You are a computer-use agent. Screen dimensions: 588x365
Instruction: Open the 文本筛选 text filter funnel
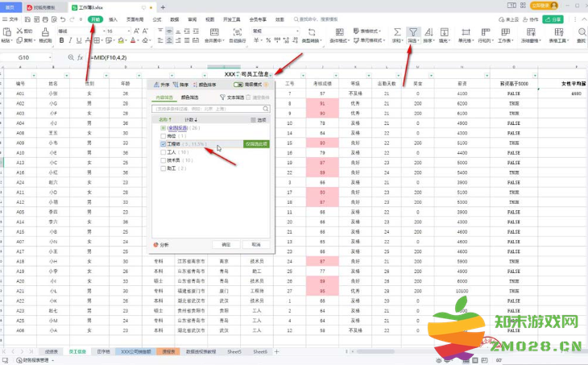(x=222, y=97)
